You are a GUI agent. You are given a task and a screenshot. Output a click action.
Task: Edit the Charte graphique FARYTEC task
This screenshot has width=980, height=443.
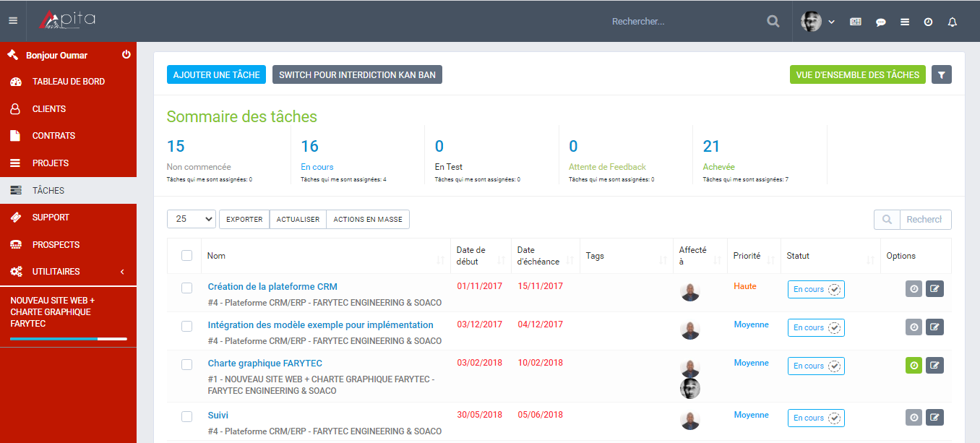pos(934,366)
